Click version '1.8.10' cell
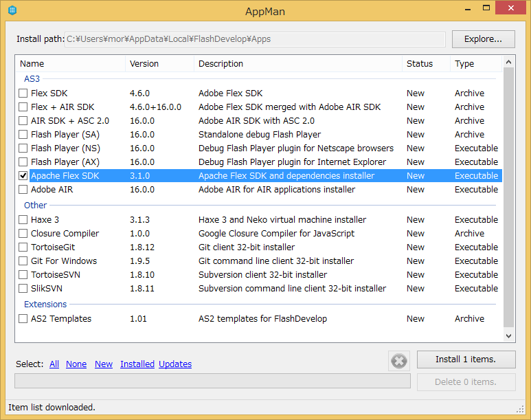Viewport: 531px width, 420px height. coord(142,274)
